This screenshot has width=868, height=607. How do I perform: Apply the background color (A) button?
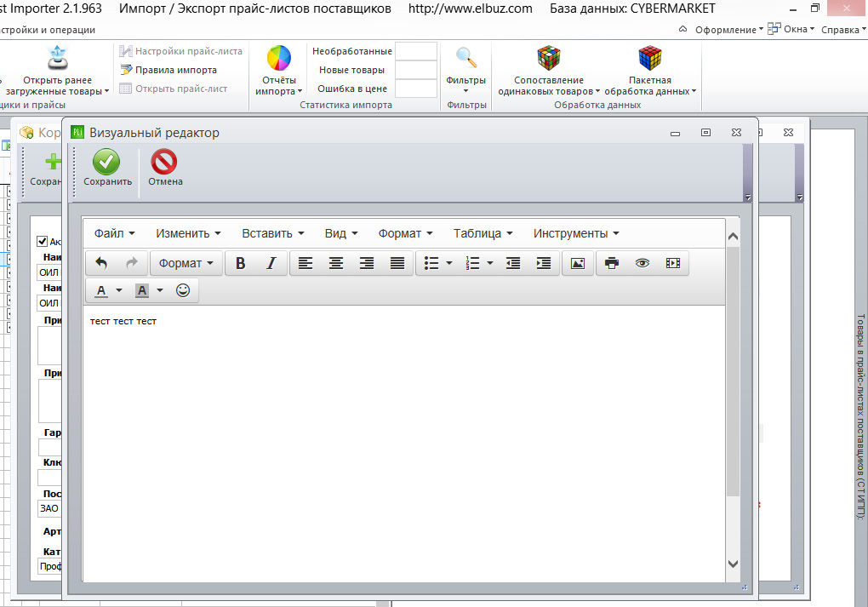[142, 290]
